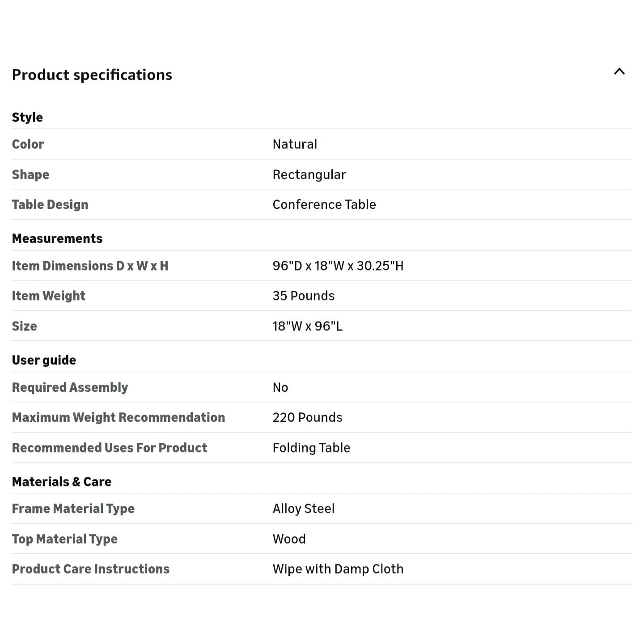This screenshot has height=644, width=644.
Task: Click the Shape specification label
Action: pos(30,174)
